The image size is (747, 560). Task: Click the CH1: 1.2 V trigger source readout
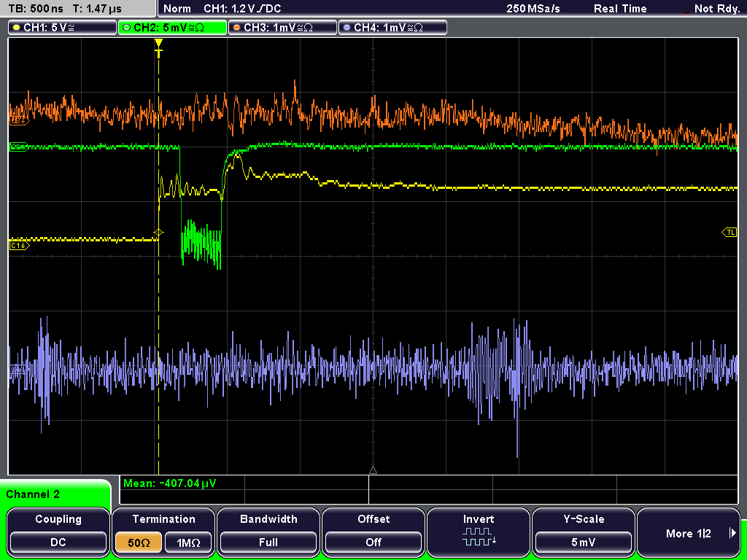pos(242,9)
